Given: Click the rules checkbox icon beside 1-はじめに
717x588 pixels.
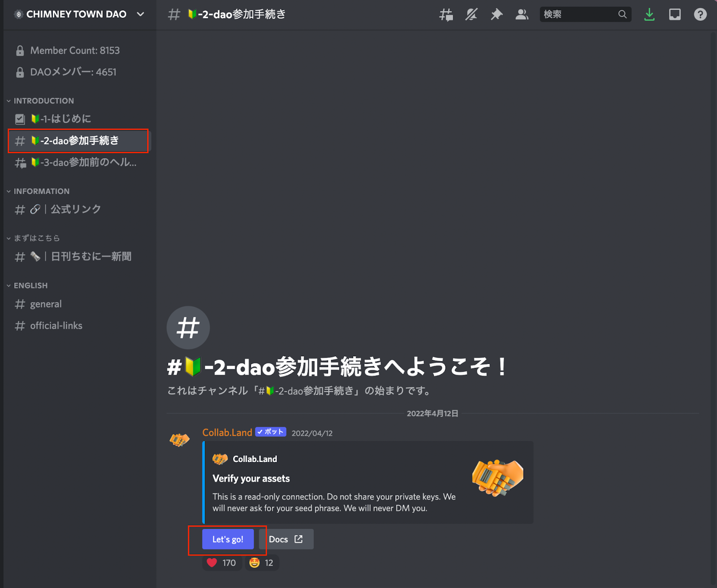Looking at the screenshot, I should click(x=20, y=119).
